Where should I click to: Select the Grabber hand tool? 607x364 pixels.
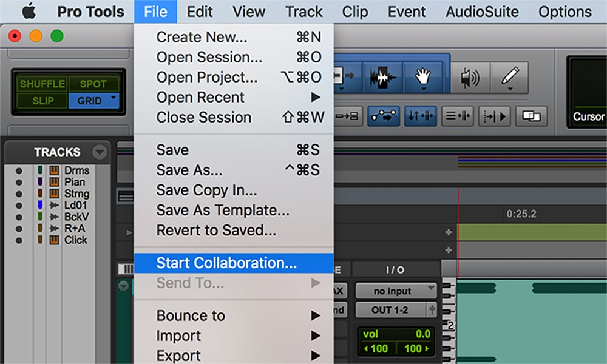tap(422, 77)
